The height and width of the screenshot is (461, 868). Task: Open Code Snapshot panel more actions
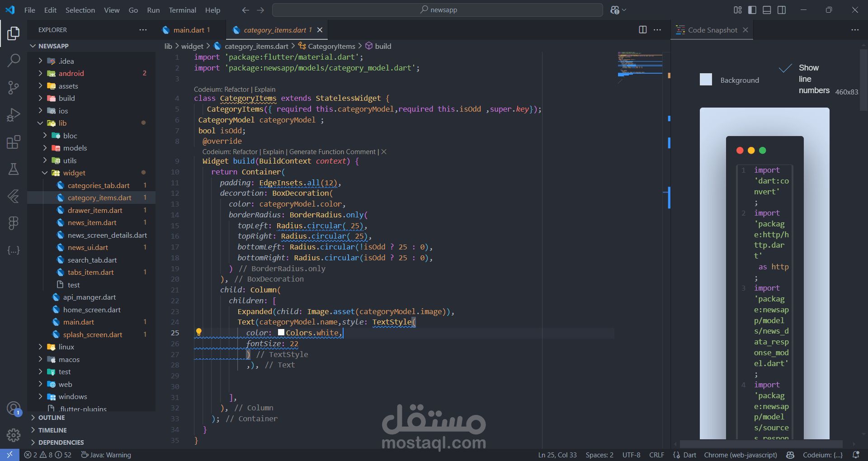pyautogui.click(x=855, y=30)
